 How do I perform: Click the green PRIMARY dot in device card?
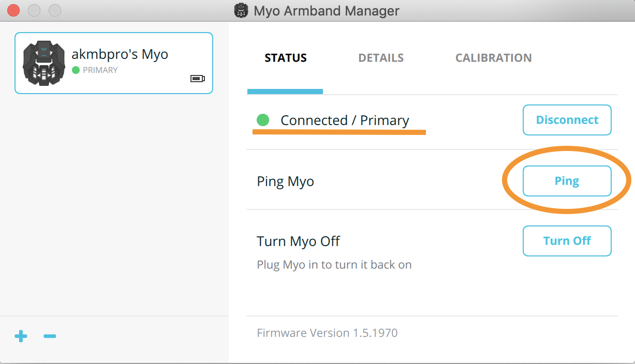coord(76,70)
